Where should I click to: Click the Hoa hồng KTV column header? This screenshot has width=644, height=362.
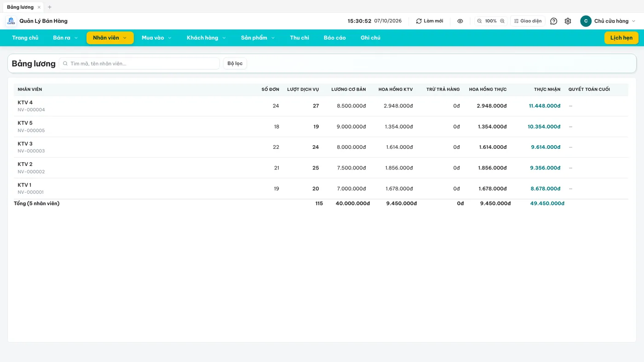[x=396, y=89]
